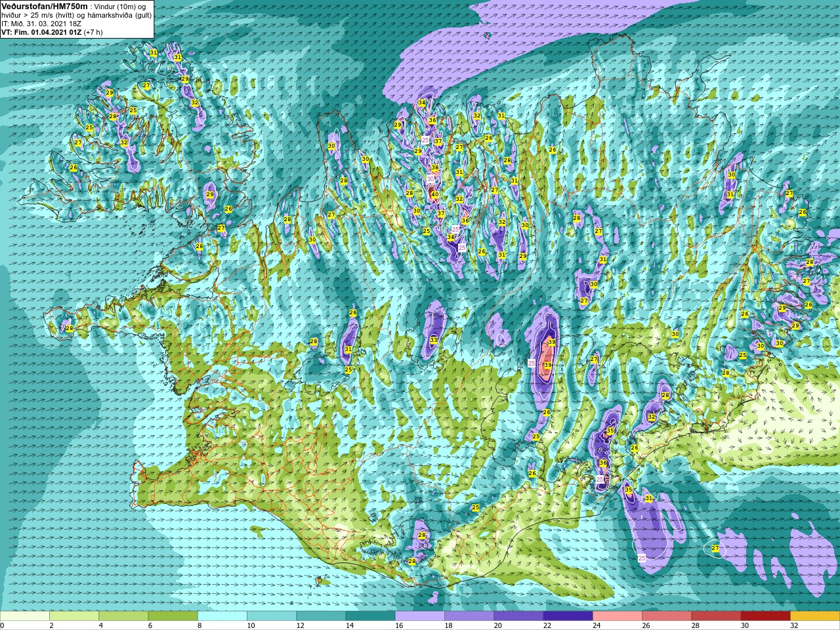Select the above-32 m/s yellow-orange swatch
Screen dimensions: 840x630
pos(815,616)
